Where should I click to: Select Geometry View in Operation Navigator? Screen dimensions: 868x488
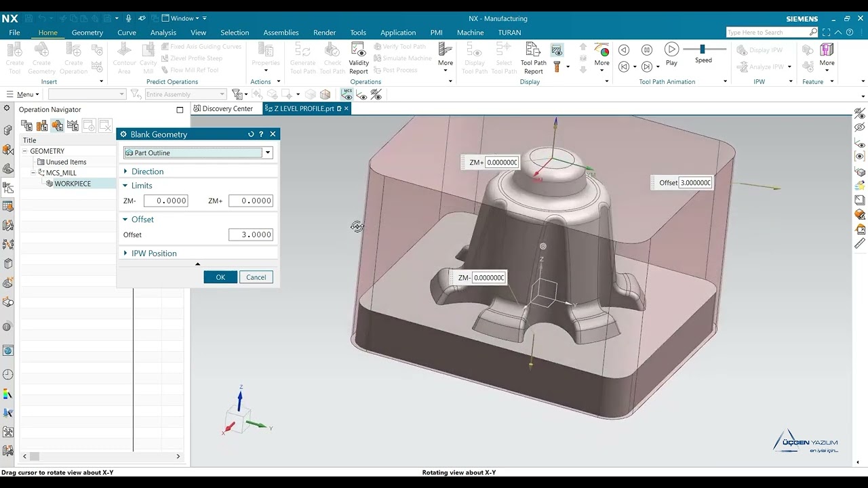point(57,125)
